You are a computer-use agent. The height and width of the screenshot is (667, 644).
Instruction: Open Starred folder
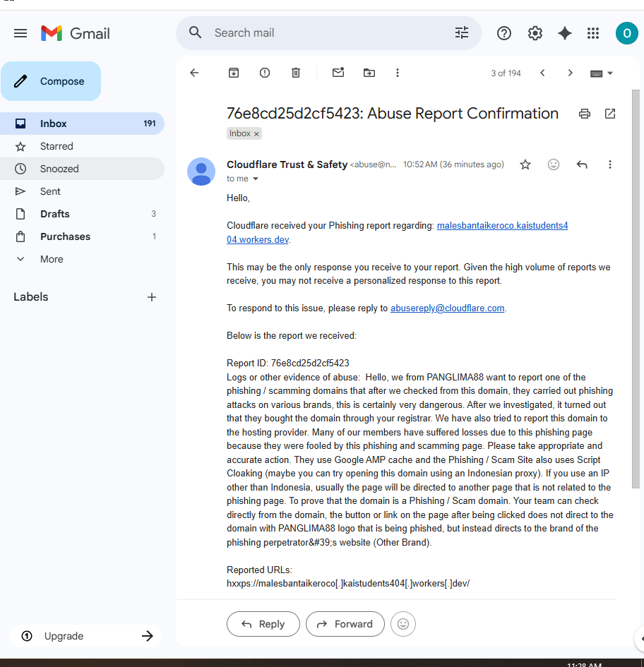click(82, 146)
